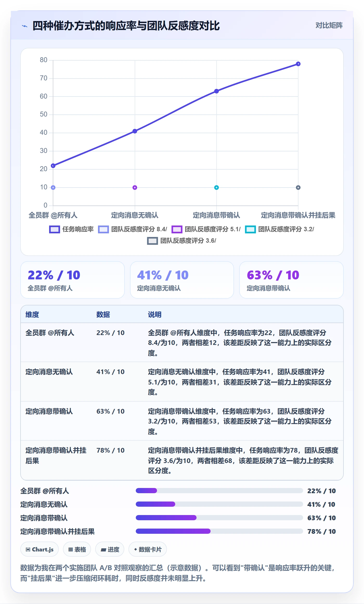Toggle legend 团队反感度评分 3.2/
364x604 pixels.
[279, 229]
